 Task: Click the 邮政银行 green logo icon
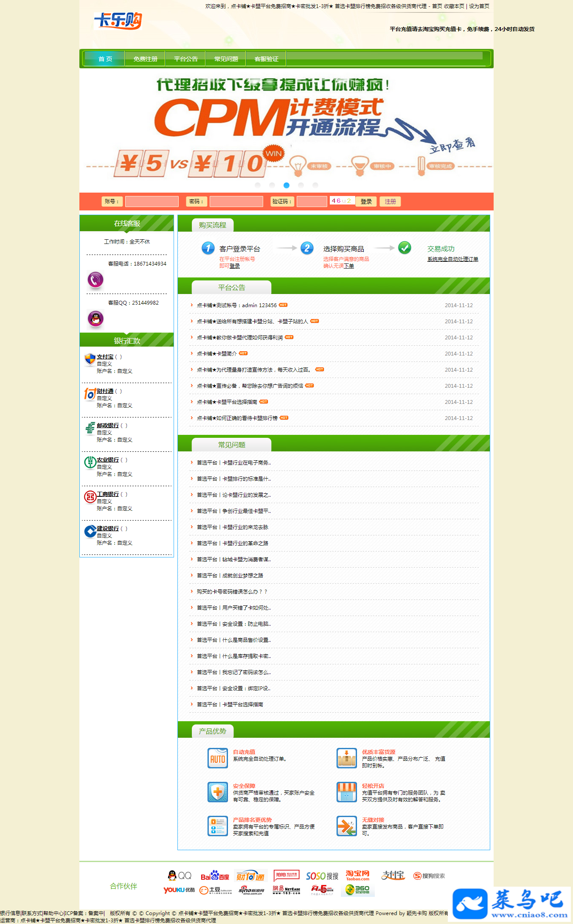[90, 428]
